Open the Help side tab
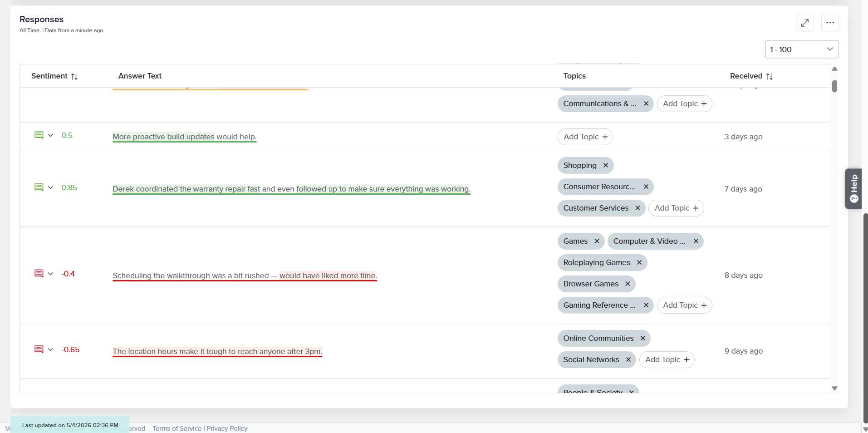868x433 pixels. [x=853, y=189]
